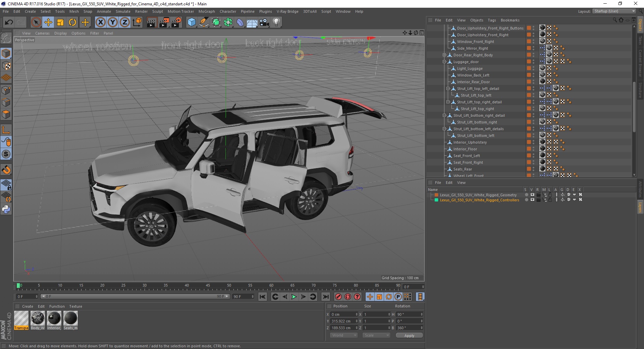Collapse the Luggage_door tree node

pyautogui.click(x=444, y=62)
